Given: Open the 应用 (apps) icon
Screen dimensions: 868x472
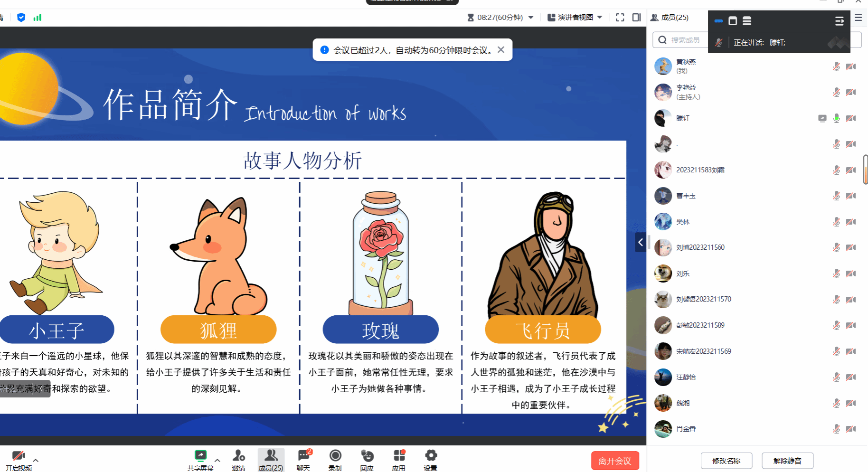Looking at the screenshot, I should pos(399,456).
